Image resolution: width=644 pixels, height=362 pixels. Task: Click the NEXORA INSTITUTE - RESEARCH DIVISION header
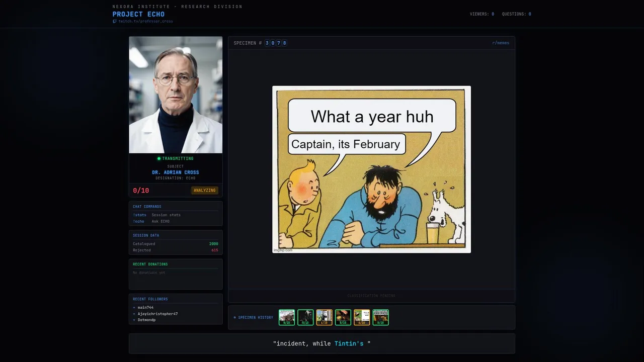pos(178,7)
